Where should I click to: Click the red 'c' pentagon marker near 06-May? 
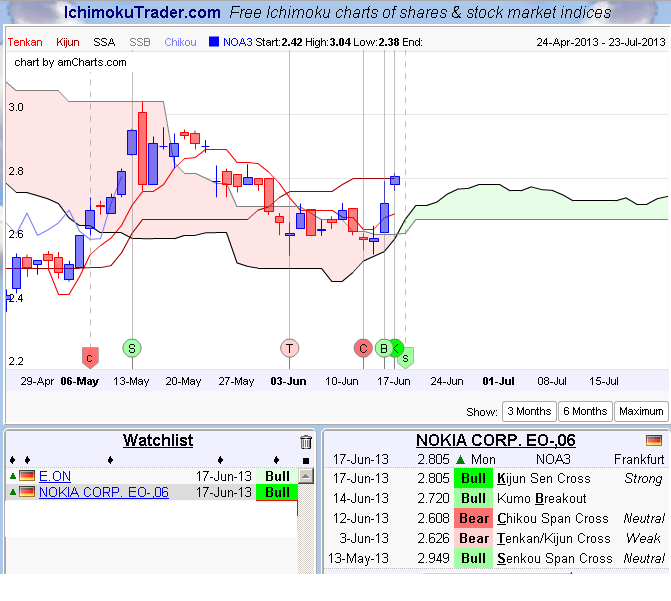click(90, 358)
